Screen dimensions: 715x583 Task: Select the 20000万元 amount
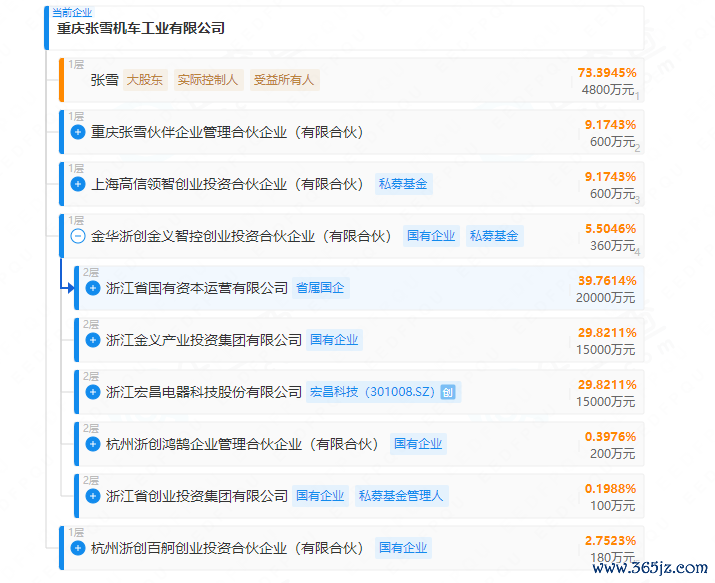(606, 298)
